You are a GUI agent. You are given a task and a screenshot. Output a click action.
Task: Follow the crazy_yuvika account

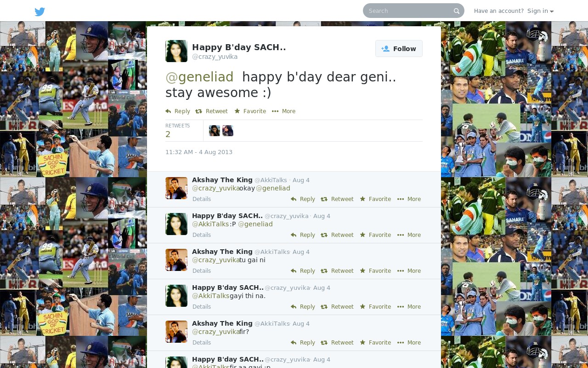click(399, 49)
